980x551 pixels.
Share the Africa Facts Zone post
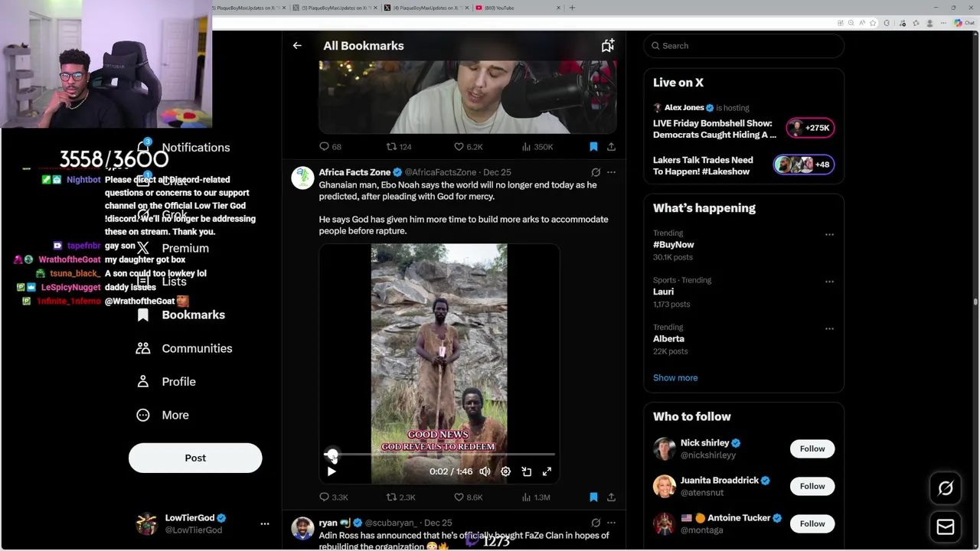[x=611, y=497]
